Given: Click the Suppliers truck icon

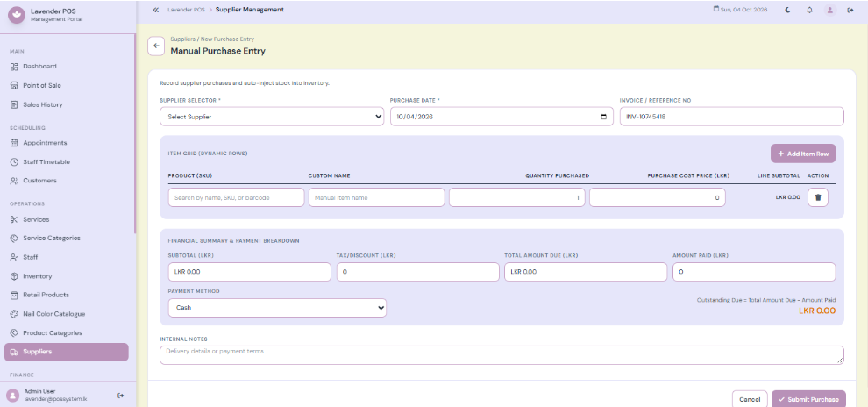Looking at the screenshot, I should coord(14,353).
